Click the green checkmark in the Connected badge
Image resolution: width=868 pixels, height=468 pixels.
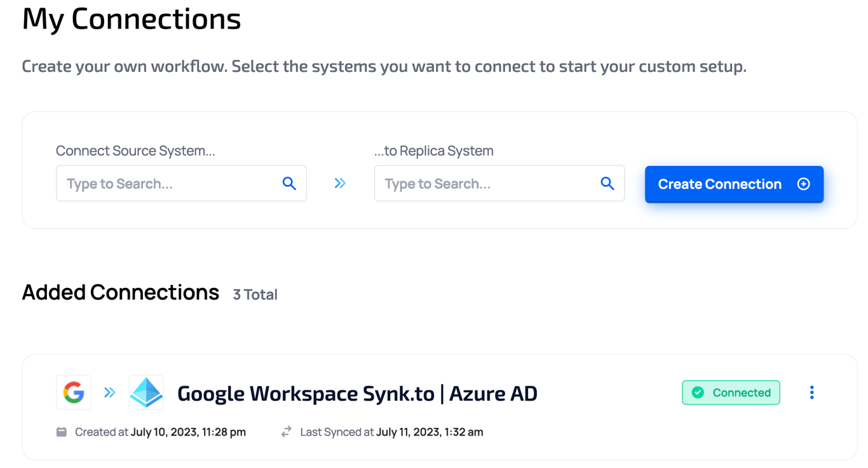(698, 393)
